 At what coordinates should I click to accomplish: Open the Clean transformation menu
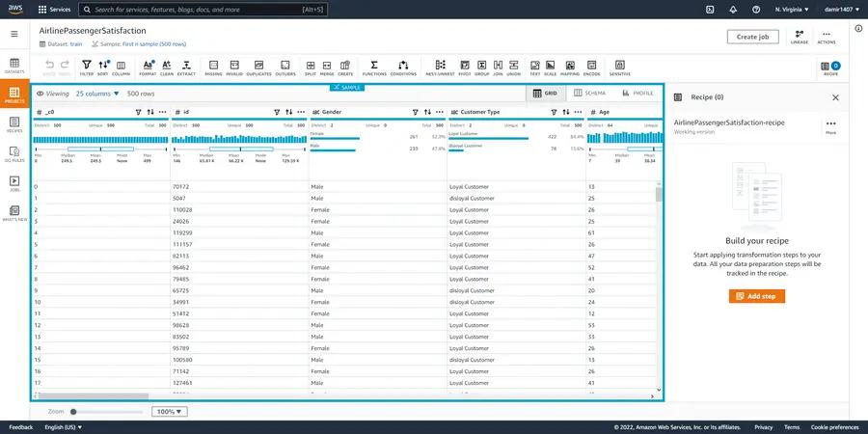click(x=167, y=68)
